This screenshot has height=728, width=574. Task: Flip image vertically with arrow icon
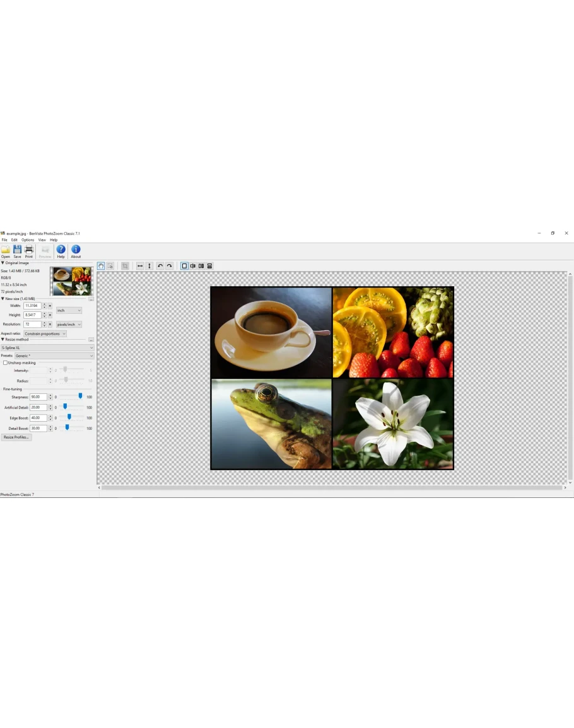[x=149, y=266]
